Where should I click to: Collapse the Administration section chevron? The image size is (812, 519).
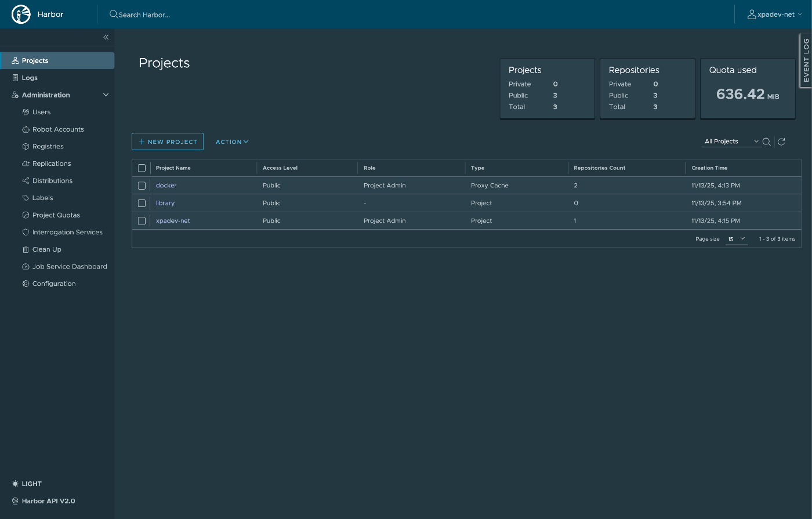(x=106, y=95)
